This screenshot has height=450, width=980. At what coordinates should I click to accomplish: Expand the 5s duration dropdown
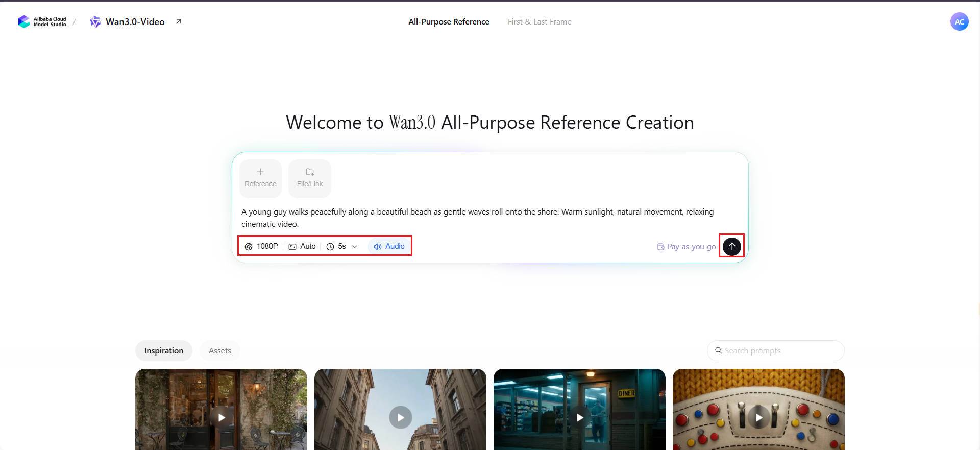[342, 246]
